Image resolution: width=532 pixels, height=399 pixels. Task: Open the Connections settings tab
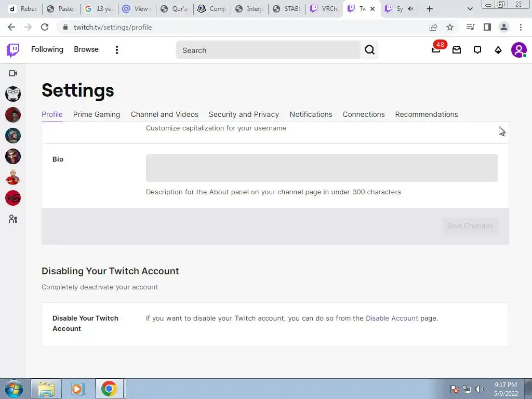[x=363, y=114]
